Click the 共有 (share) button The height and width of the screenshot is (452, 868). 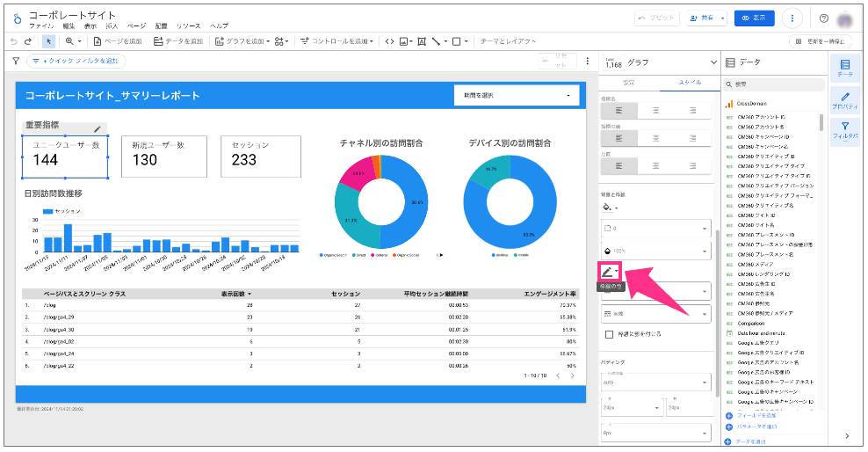703,18
